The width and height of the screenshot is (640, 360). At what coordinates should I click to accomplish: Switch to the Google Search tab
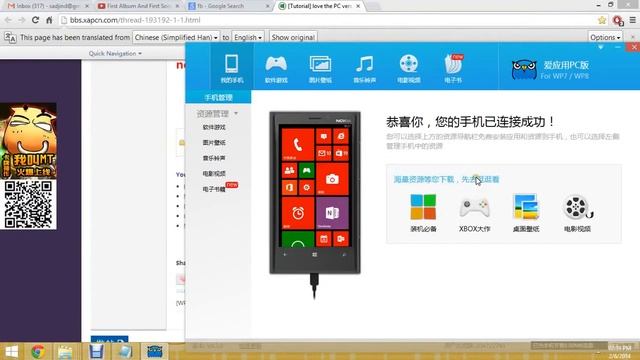tap(228, 6)
